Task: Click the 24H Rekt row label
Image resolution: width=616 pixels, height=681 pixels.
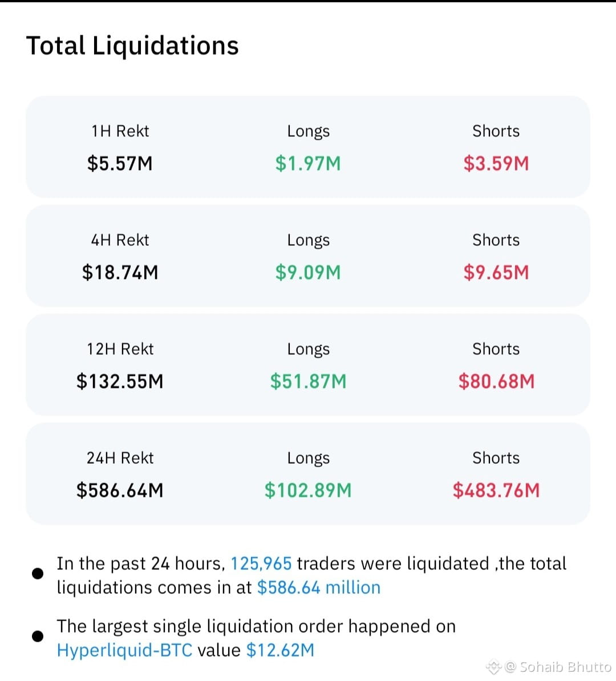Action: (120, 458)
